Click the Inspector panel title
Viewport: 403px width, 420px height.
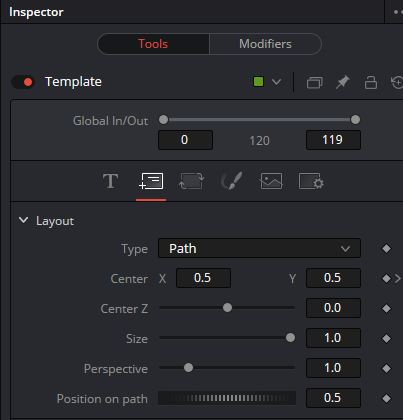pyautogui.click(x=36, y=12)
